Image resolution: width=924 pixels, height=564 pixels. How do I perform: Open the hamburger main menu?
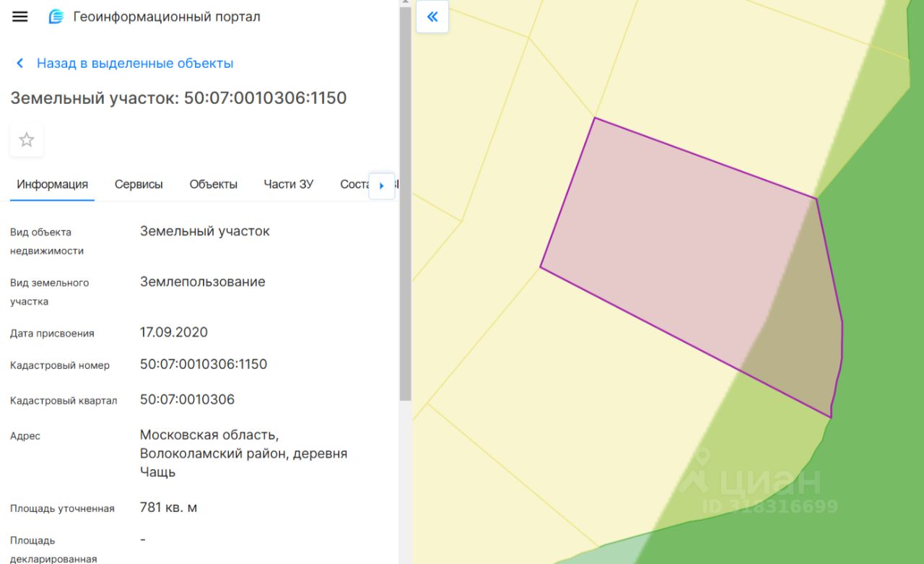[x=20, y=17]
